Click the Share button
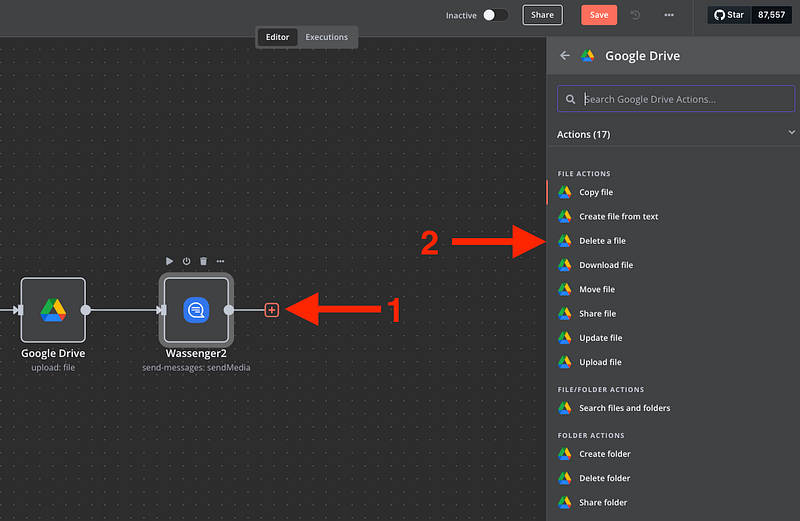Viewport: 800px width, 521px height. click(x=542, y=15)
